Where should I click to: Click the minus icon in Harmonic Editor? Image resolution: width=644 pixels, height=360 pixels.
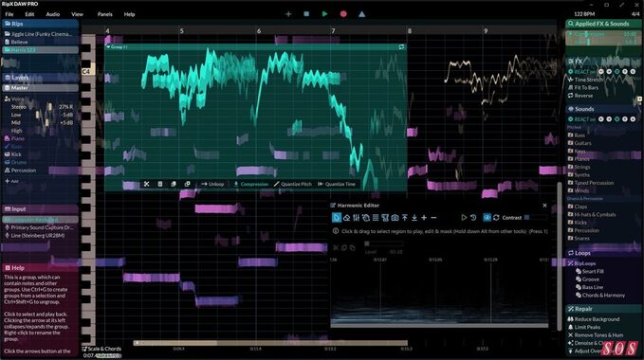(433, 218)
